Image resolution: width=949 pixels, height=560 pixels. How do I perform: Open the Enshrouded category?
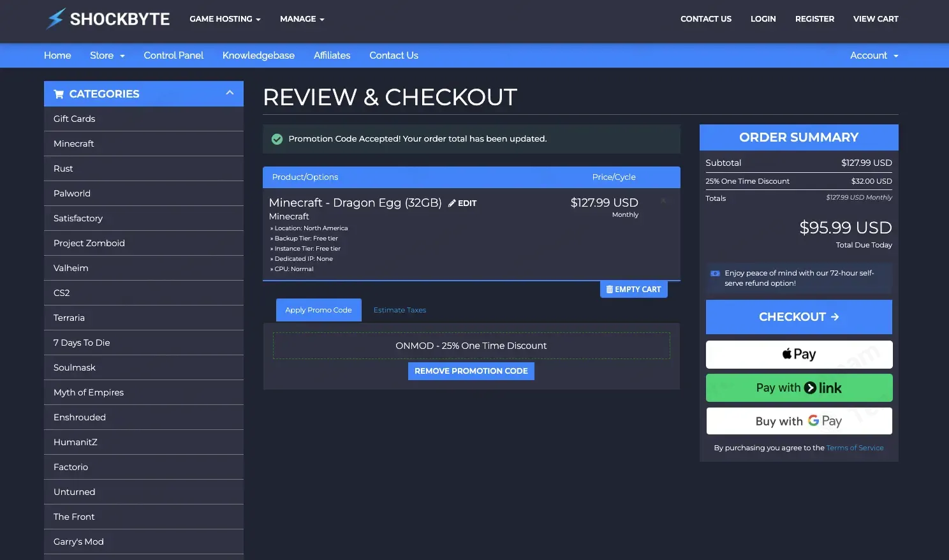pyautogui.click(x=143, y=417)
